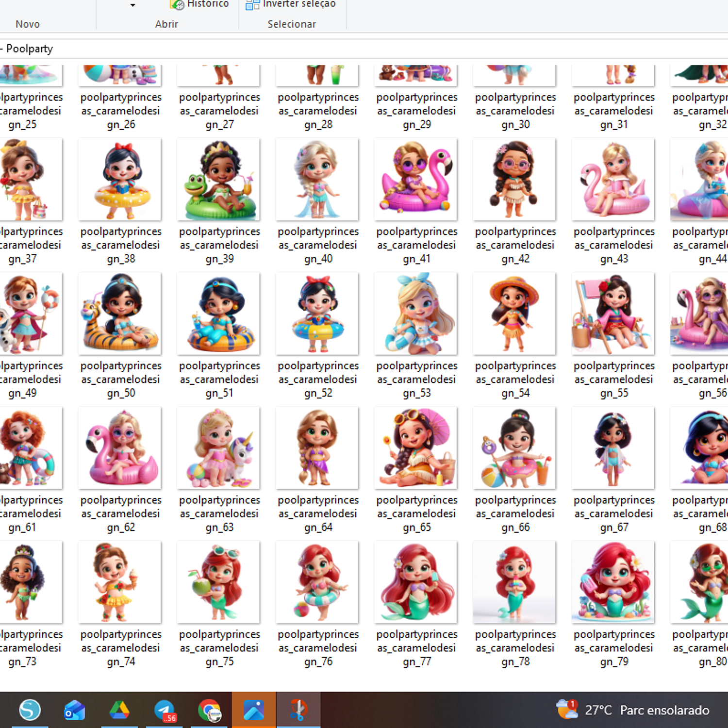The height and width of the screenshot is (728, 728).
Task: Click the Histórico button in ribbon
Action: point(199,4)
